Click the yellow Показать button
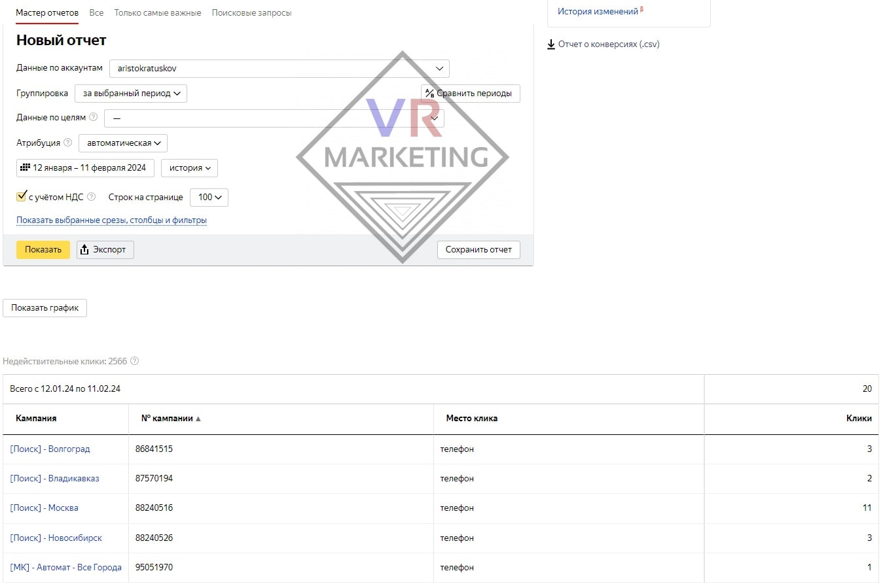885x588 pixels. pyautogui.click(x=43, y=250)
